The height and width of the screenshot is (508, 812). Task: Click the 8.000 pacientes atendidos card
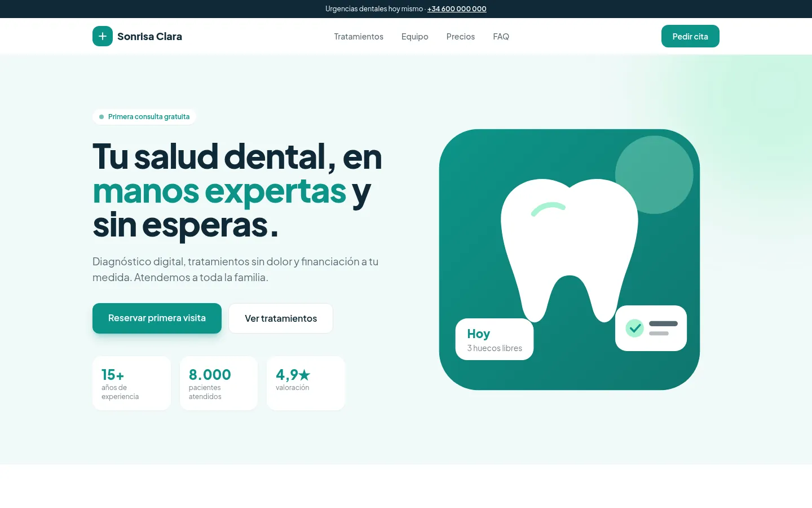[x=219, y=383]
